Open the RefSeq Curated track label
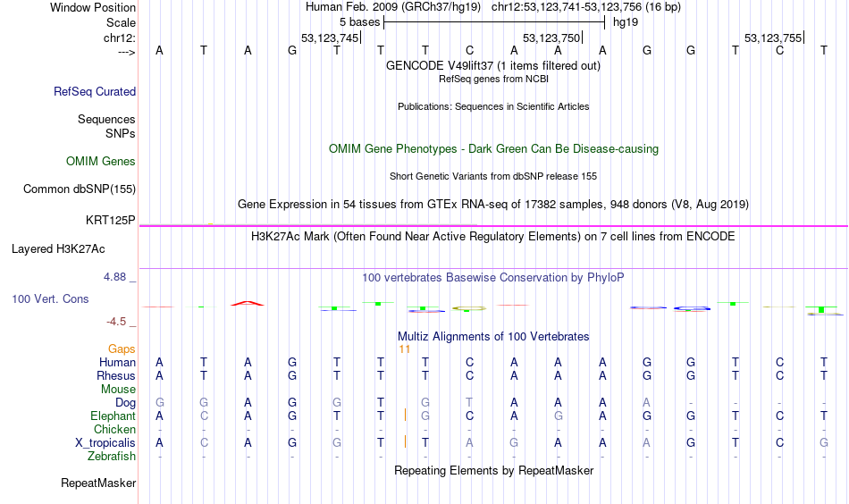Viewport: 849px width, 504px height. pos(95,91)
